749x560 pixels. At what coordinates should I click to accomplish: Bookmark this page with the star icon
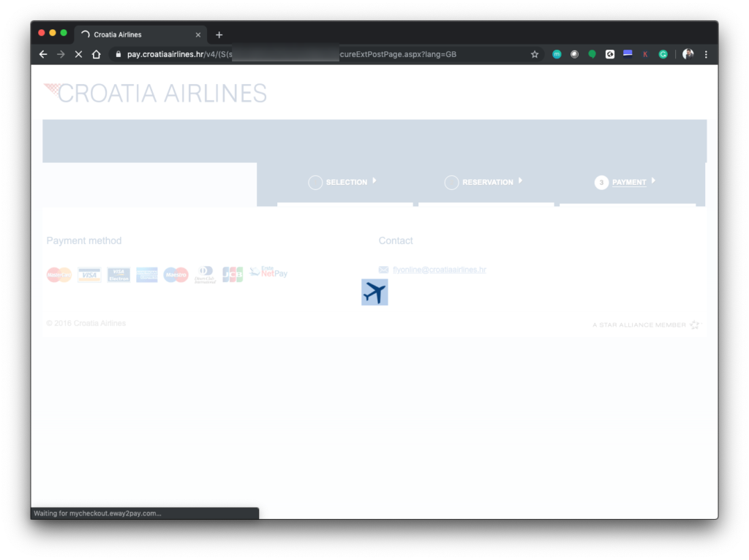click(535, 54)
